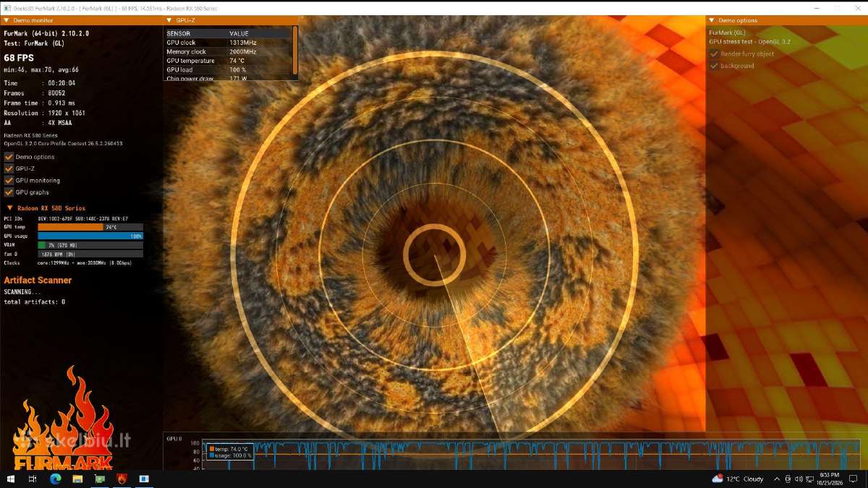Select the GPU temperature row in GPU-Z

[229, 61]
